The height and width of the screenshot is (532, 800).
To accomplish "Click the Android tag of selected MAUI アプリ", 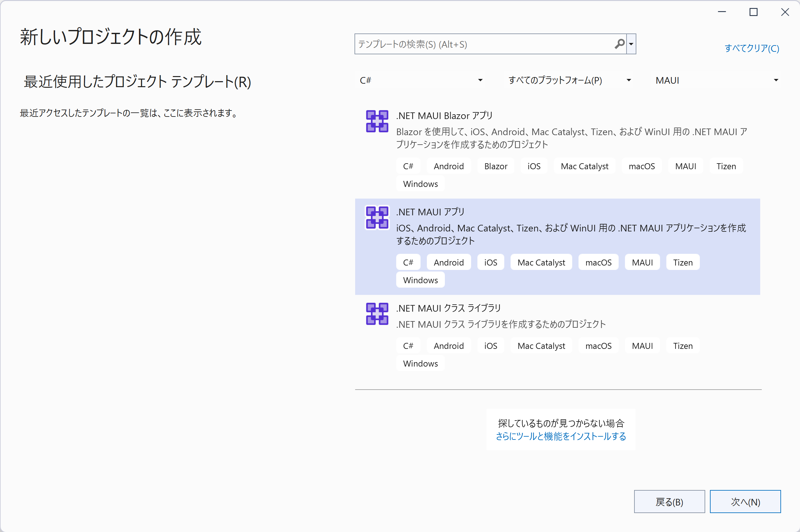I will 449,262.
